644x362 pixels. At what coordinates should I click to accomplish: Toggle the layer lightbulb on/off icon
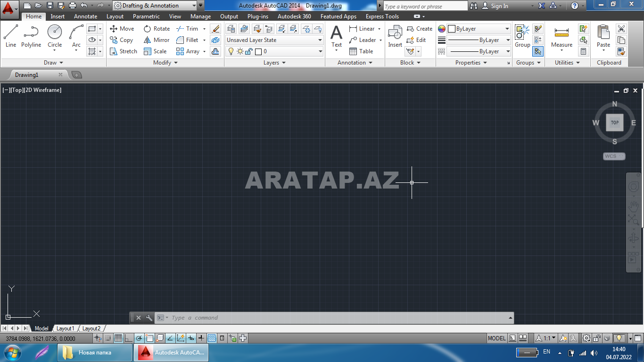231,51
